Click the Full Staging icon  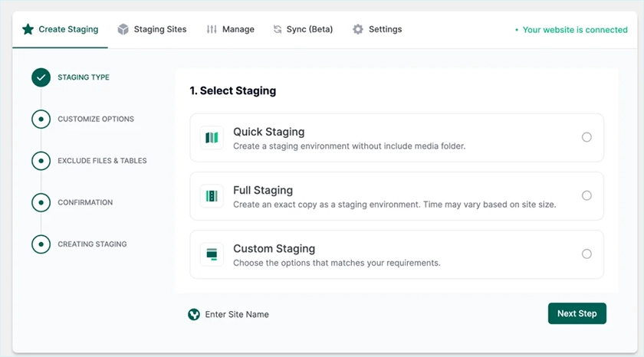click(x=212, y=196)
